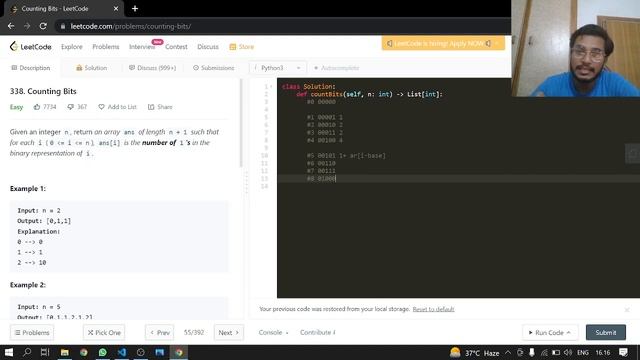Open the Python3 language dropdown

point(278,68)
